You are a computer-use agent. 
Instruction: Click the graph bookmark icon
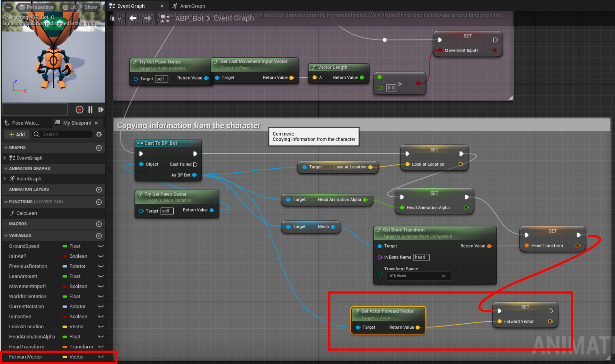pos(112,19)
